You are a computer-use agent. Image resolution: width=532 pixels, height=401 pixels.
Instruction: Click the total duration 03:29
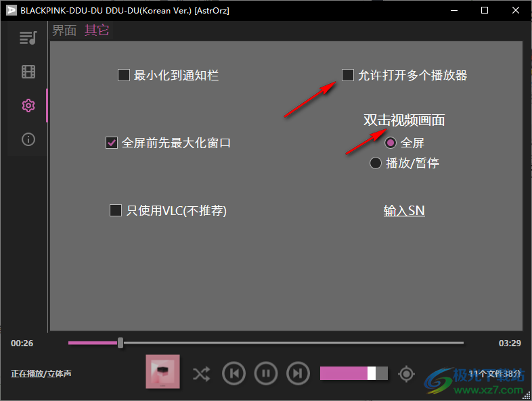point(510,343)
